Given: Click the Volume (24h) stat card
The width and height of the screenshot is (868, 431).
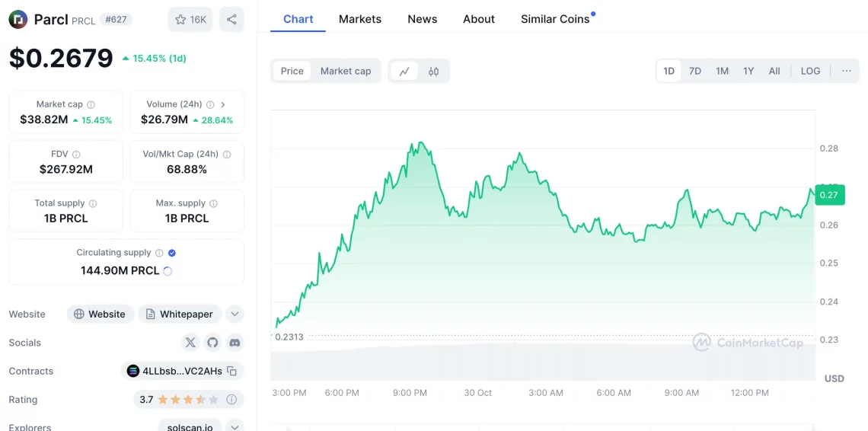Looking at the screenshot, I should 187,112.
